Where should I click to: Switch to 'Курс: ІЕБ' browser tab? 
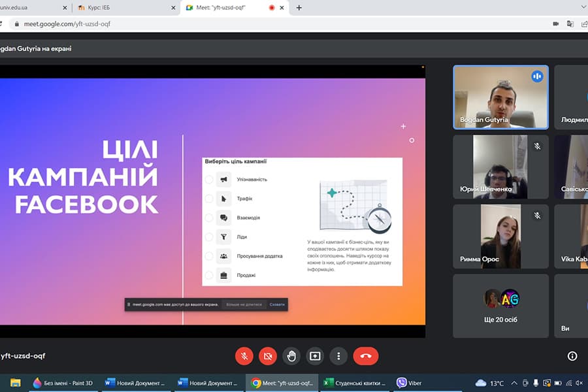(125, 7)
